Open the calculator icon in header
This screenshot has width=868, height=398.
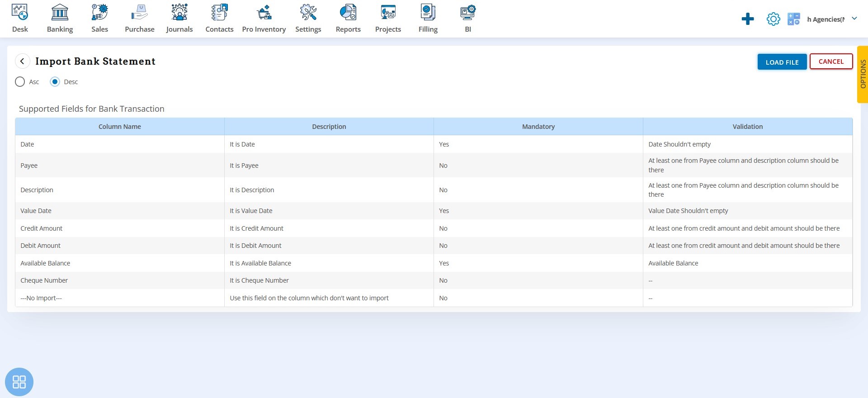(794, 19)
